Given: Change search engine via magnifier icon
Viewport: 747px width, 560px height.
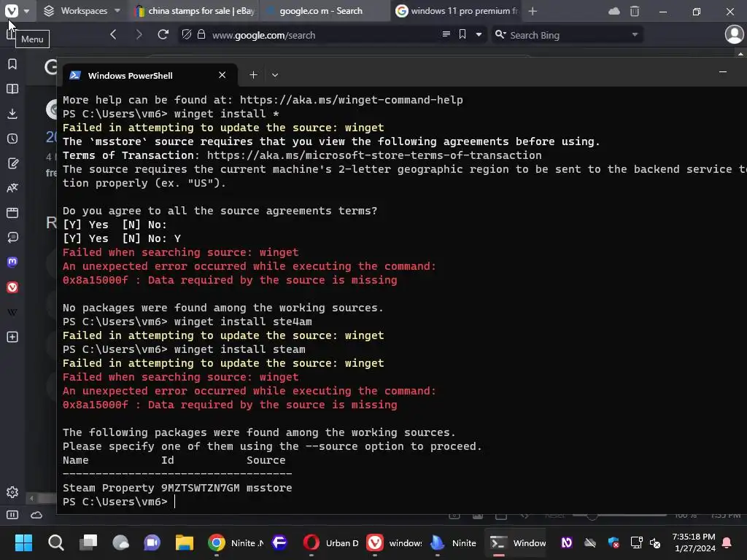Looking at the screenshot, I should coord(500,34).
